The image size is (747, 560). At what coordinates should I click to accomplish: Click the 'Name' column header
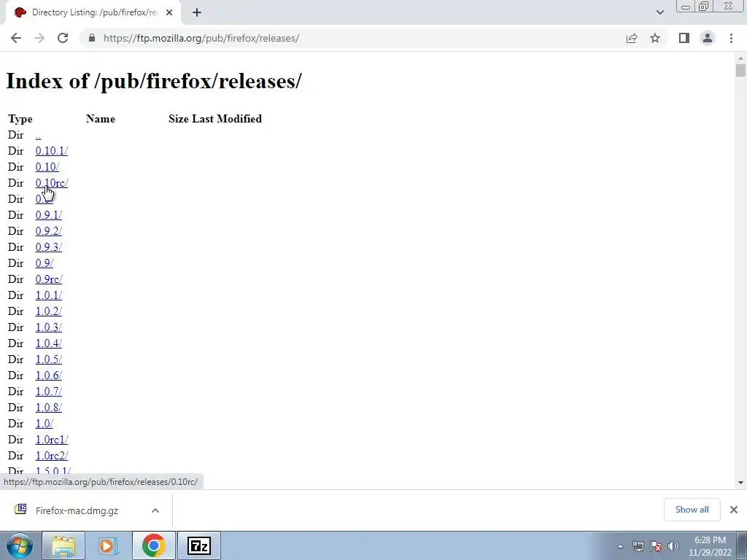pos(101,119)
